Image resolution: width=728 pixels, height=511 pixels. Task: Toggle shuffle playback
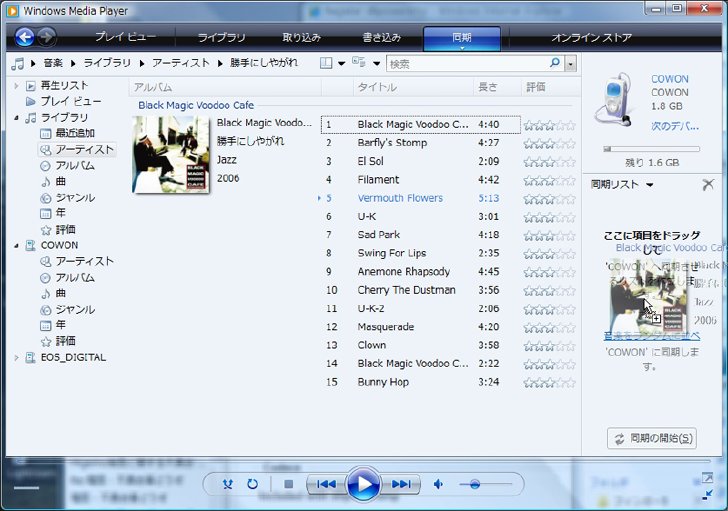pyautogui.click(x=228, y=484)
